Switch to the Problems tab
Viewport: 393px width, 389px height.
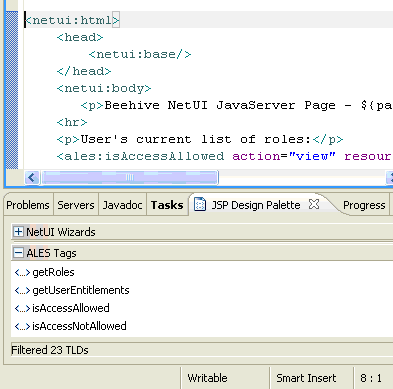click(28, 205)
